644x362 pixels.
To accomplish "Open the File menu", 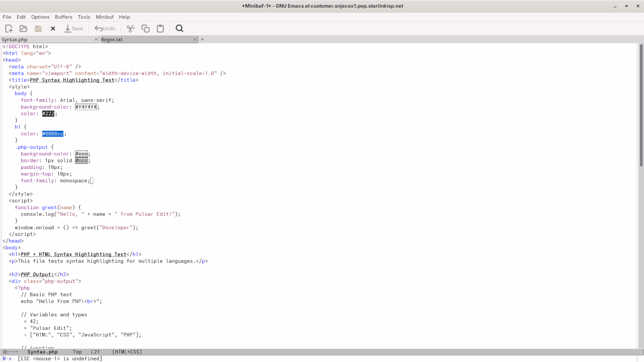I will tap(7, 17).
